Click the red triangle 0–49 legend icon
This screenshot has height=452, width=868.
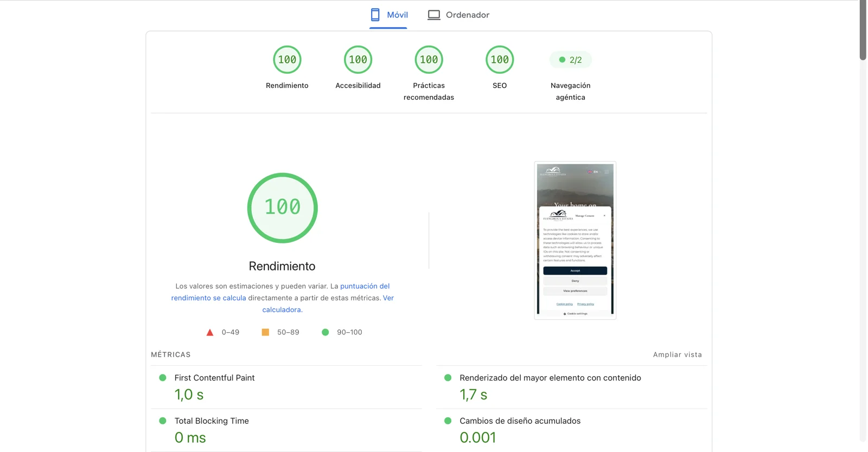[x=210, y=332]
